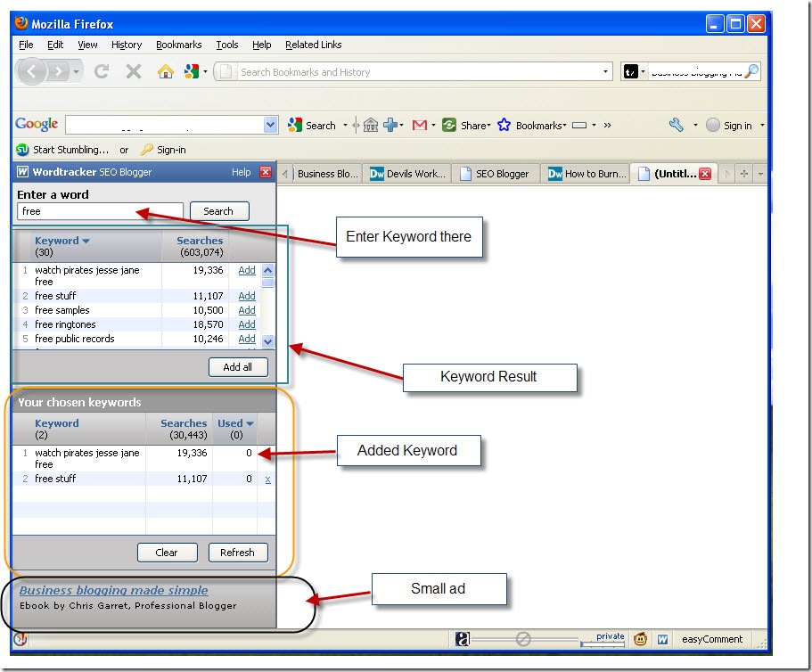Expand the address bar dropdown arrow
Screen dimensions: 812x672
(605, 71)
